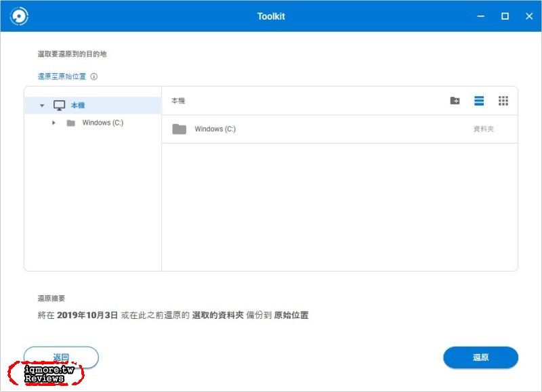Expand the Windows (C:) tree node
Viewport: 542px width, 392px height.
tap(55, 123)
